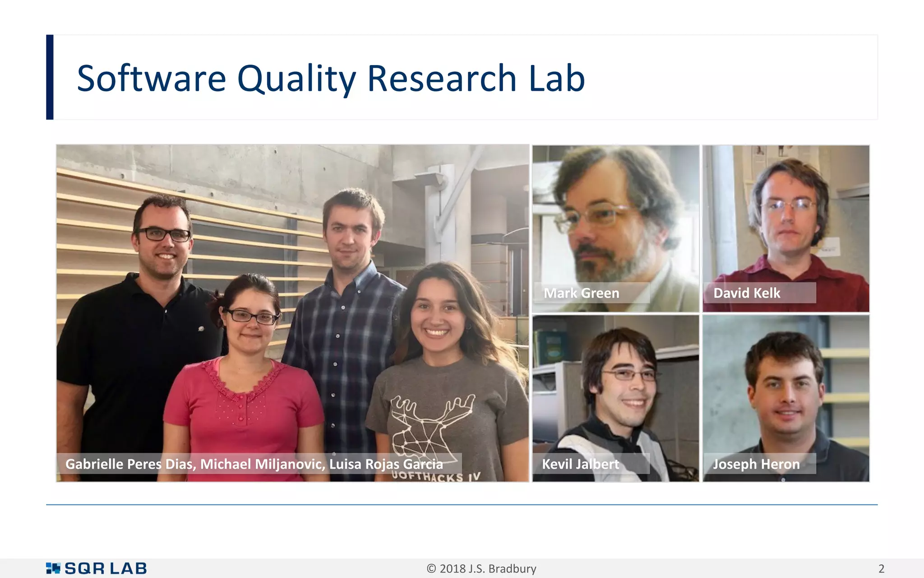Click the 2018 J.S. Bradbury copyright text

click(x=481, y=569)
